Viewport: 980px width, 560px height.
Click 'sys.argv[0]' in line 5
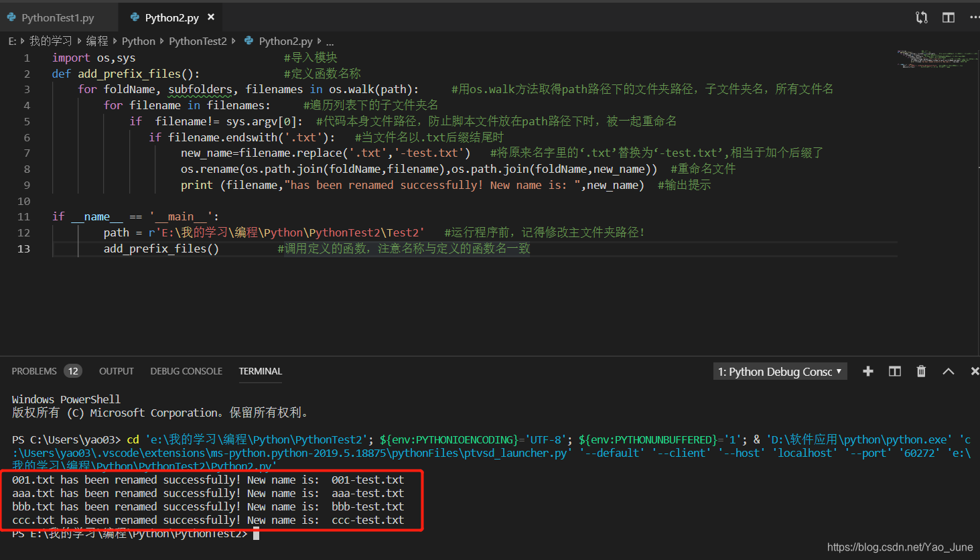(261, 121)
